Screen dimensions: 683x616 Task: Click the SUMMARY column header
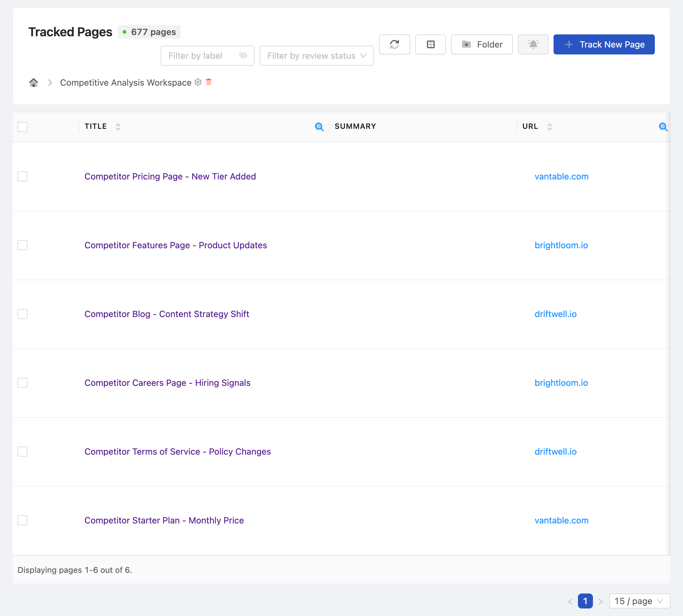355,126
